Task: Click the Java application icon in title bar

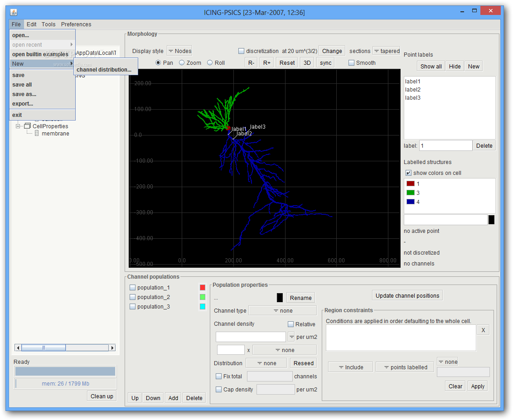Action: pos(14,12)
